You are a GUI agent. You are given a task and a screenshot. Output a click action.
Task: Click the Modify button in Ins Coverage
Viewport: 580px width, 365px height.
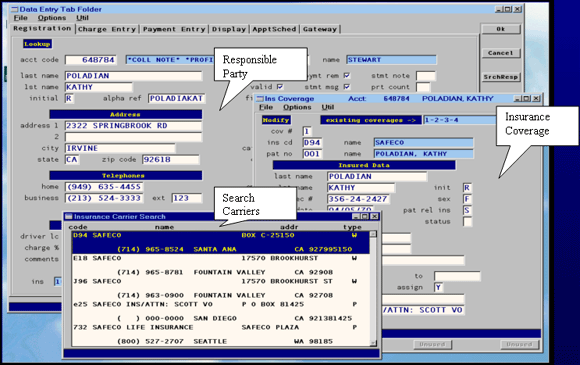tap(276, 120)
